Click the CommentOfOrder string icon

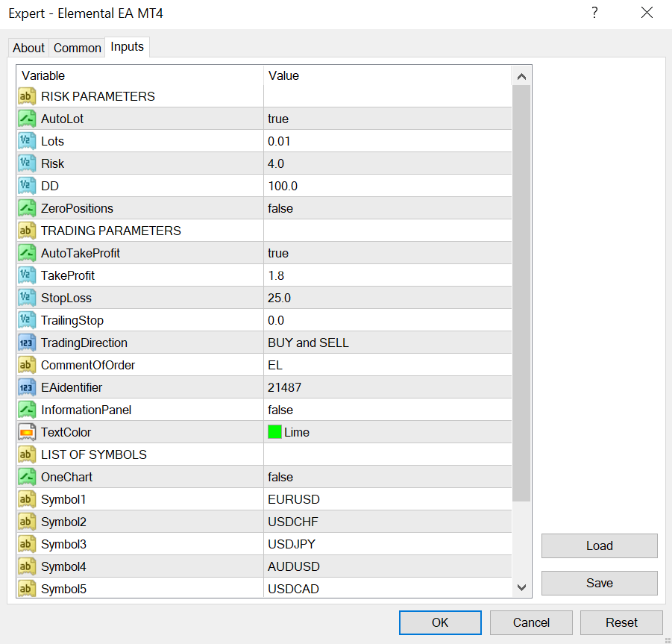pos(27,365)
